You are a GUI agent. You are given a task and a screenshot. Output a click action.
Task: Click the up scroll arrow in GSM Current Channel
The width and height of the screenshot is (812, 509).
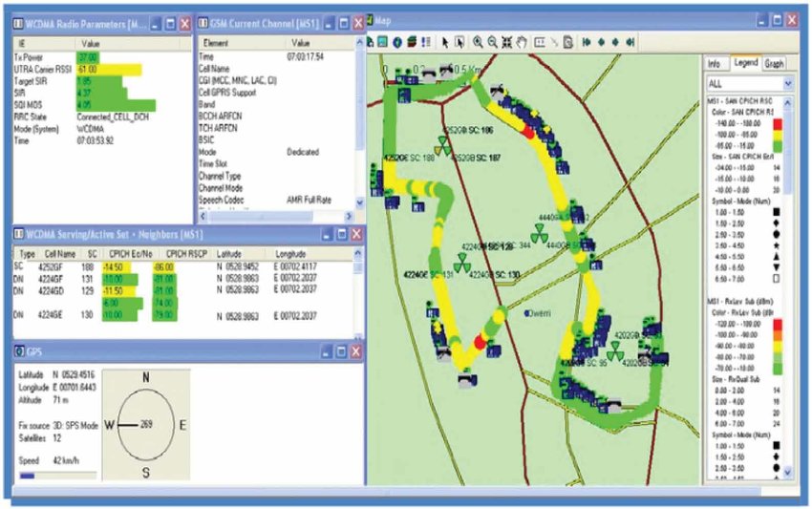tap(359, 43)
